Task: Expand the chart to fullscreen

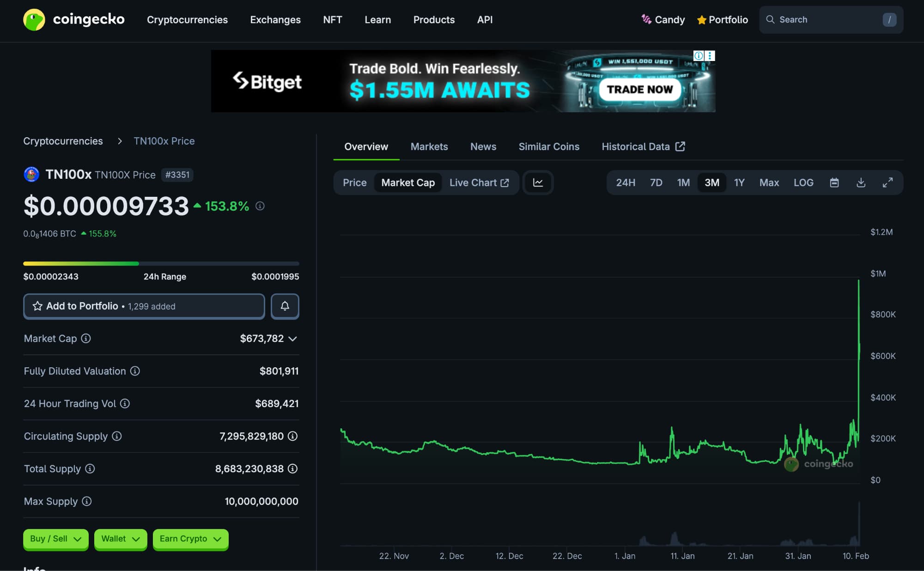Action: [887, 182]
